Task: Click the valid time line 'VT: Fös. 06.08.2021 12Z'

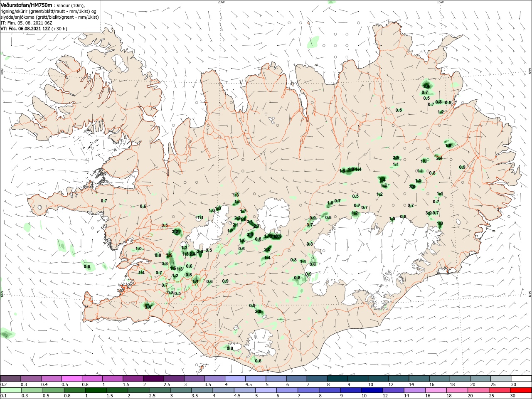Action: (25, 29)
